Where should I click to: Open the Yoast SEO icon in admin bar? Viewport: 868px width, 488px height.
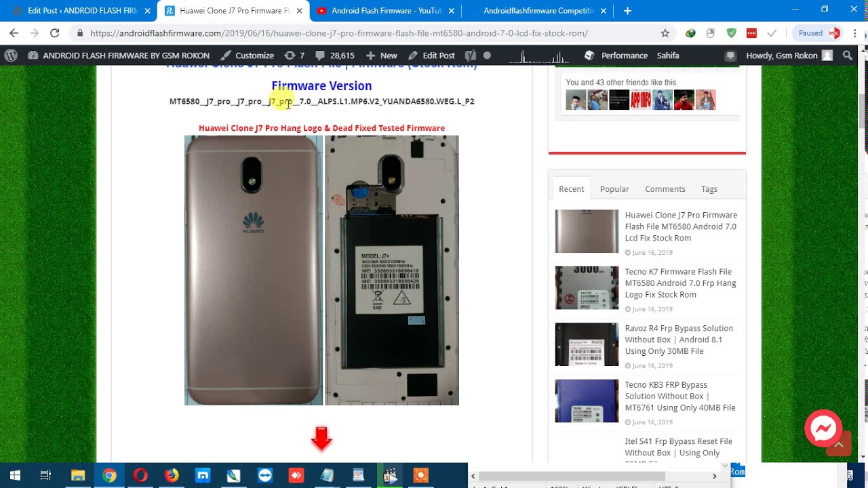coord(470,56)
